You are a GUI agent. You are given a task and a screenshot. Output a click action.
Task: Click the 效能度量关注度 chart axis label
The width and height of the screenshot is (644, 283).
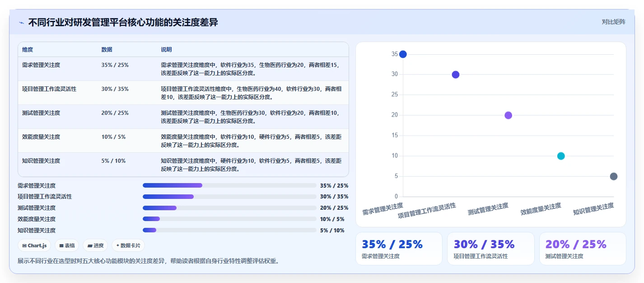(541, 208)
